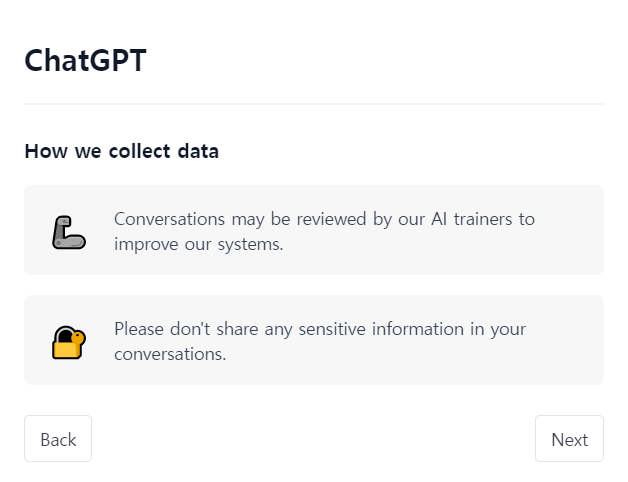Click the word 'Please' in second card

click(139, 329)
